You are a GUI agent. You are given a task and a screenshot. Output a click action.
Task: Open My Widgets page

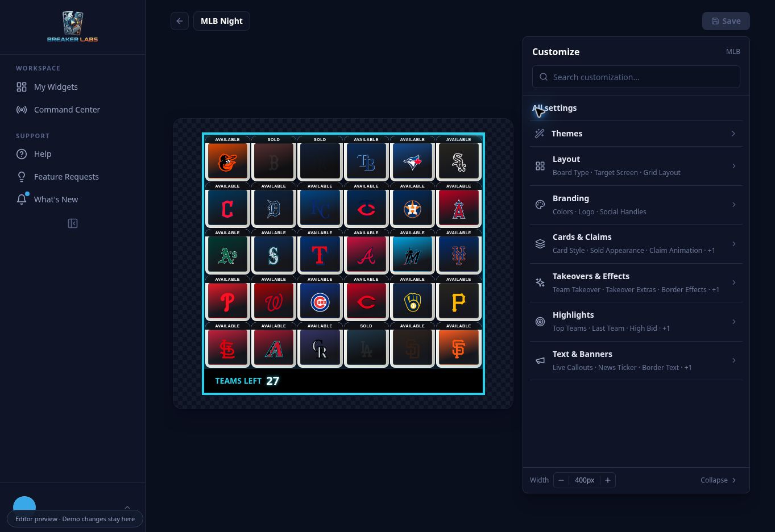tap(56, 87)
